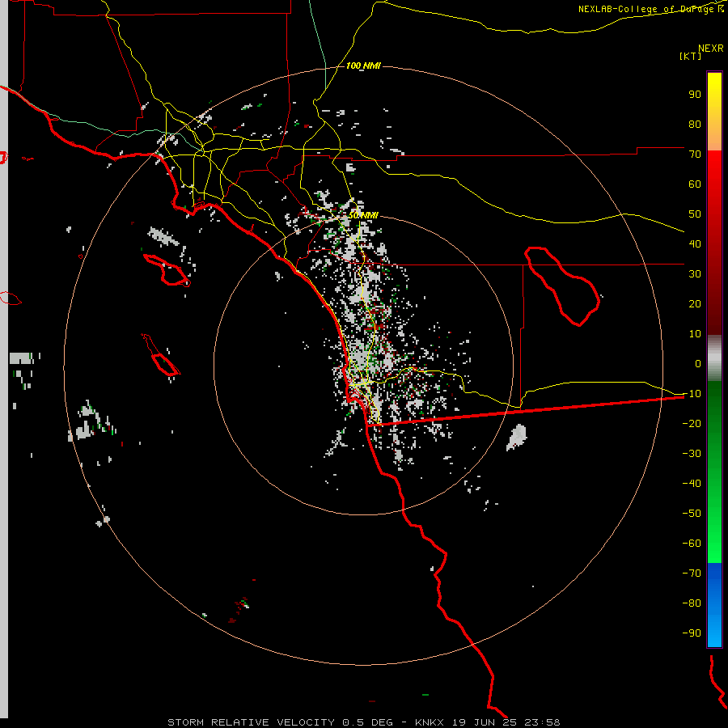Select the -90 value on velocity scale
Viewport: 728px width, 728px height.
point(692,633)
